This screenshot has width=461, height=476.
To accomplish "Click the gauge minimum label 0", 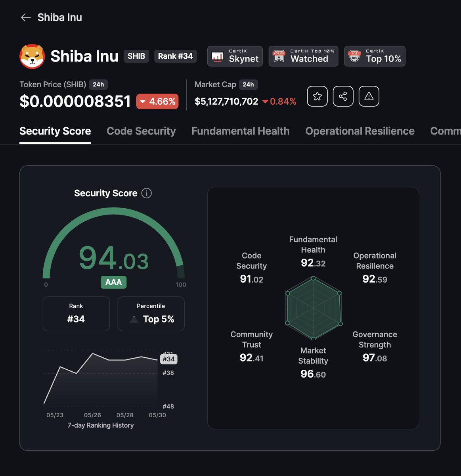I will pyautogui.click(x=46, y=285).
